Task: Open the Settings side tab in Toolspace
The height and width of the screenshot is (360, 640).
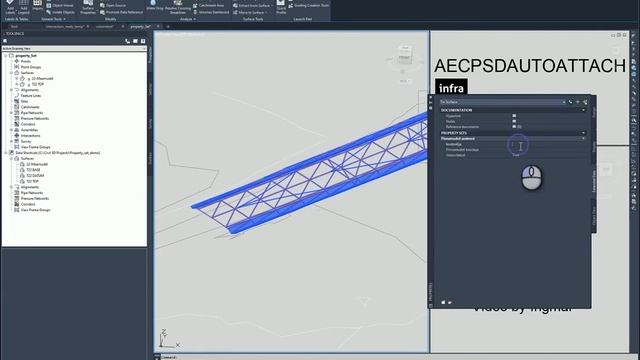Action: coord(150,89)
